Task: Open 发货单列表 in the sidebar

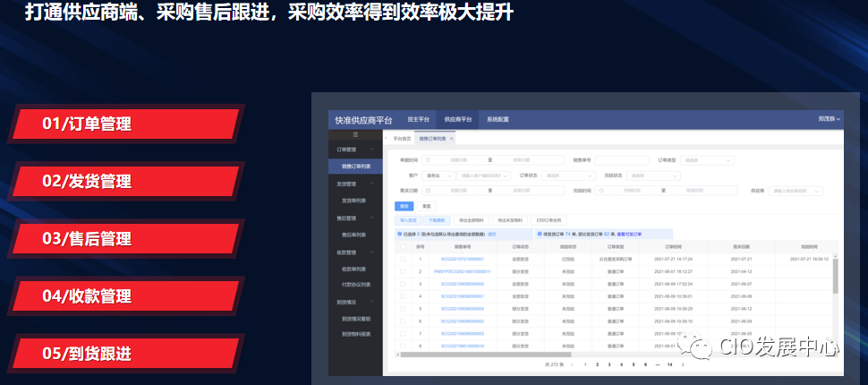Action: point(355,201)
